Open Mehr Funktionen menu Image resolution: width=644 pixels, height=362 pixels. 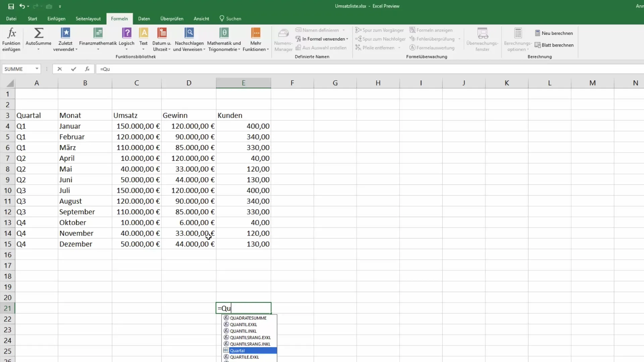coord(256,40)
